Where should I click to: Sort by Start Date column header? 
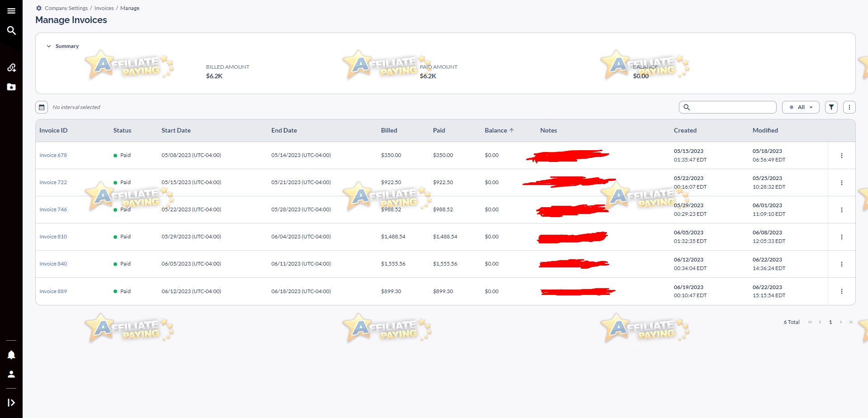tap(176, 130)
